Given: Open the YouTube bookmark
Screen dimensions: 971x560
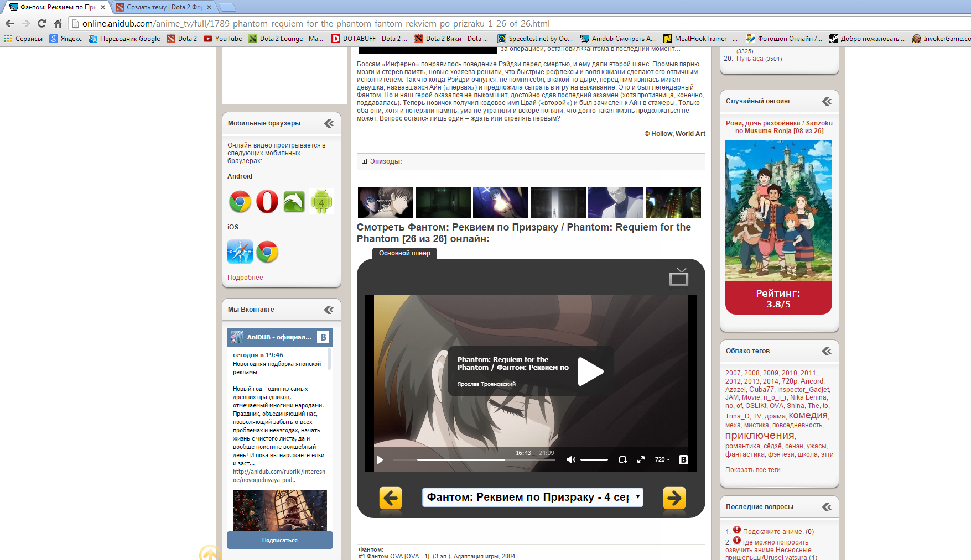Looking at the screenshot, I should (x=223, y=39).
